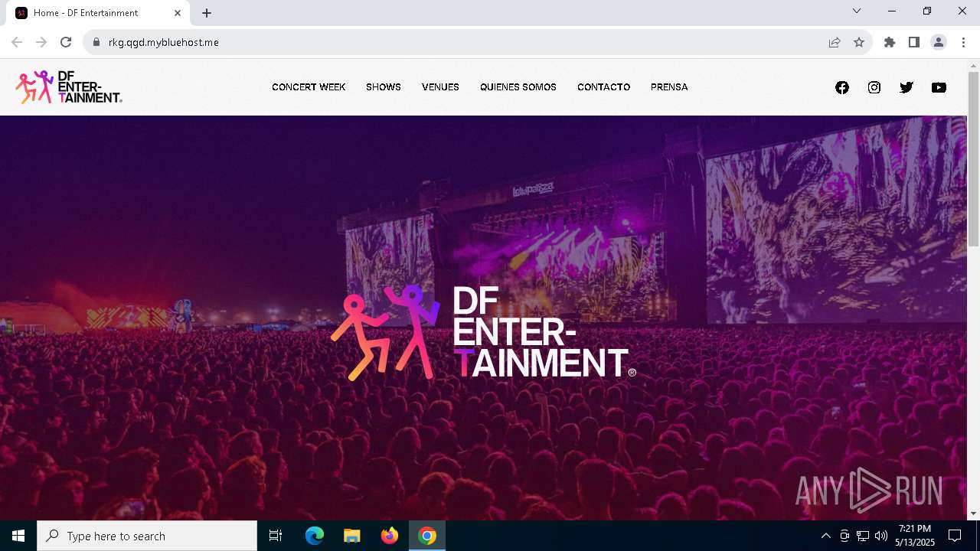Open File Explorer from taskbar
The height and width of the screenshot is (551, 980).
coord(352,536)
